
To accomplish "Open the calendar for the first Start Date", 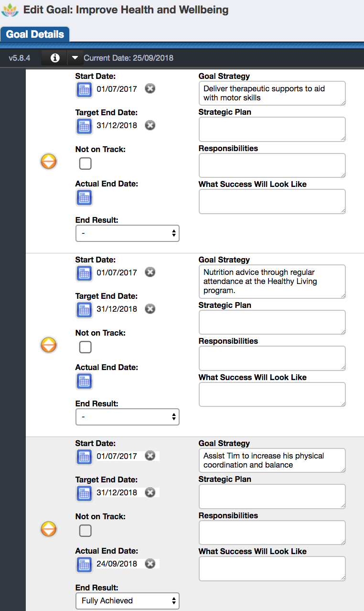I will point(84,89).
